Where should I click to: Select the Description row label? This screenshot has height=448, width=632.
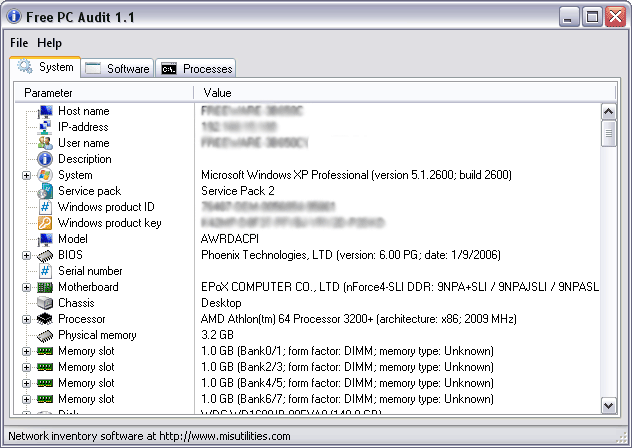(x=85, y=159)
